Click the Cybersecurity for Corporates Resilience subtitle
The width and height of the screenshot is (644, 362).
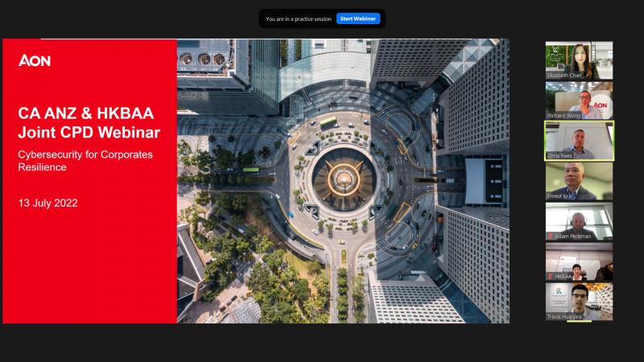(x=86, y=160)
